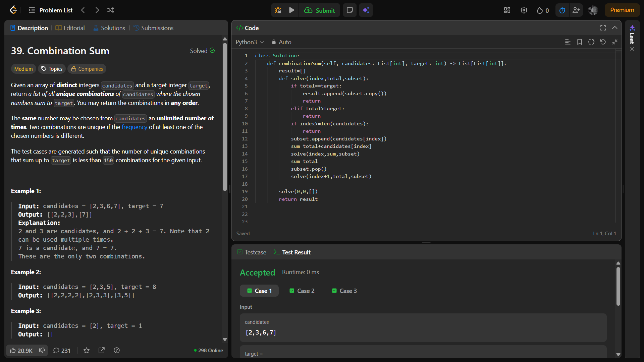The height and width of the screenshot is (362, 644).
Task: Open the bookmark icon in code toolbar
Action: [x=579, y=42]
